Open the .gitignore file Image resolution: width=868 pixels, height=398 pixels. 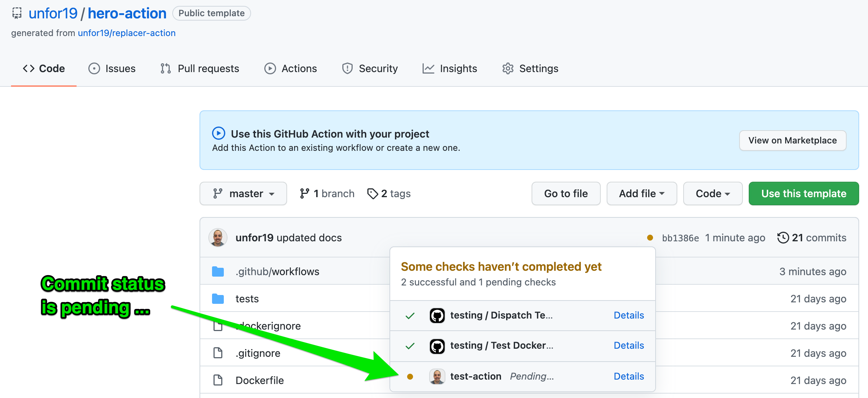click(258, 353)
